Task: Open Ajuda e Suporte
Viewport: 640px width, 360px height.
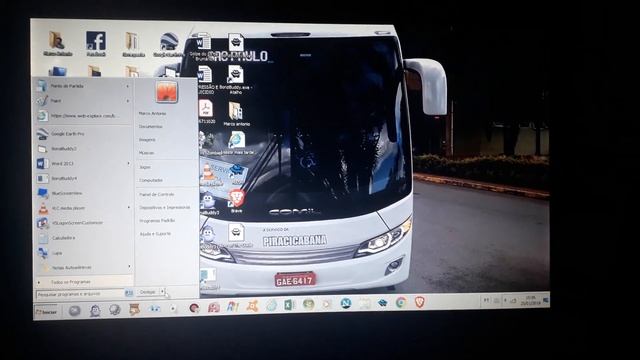Action: pyautogui.click(x=155, y=234)
